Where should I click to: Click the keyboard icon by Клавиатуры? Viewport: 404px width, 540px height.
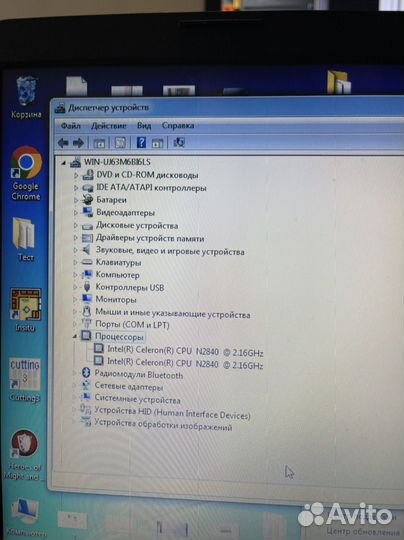(x=87, y=262)
